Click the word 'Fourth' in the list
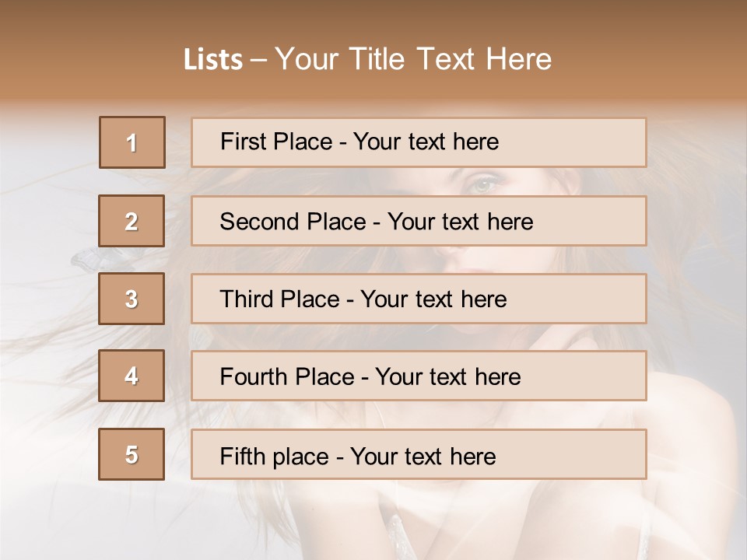Image resolution: width=747 pixels, height=560 pixels. [x=254, y=377]
